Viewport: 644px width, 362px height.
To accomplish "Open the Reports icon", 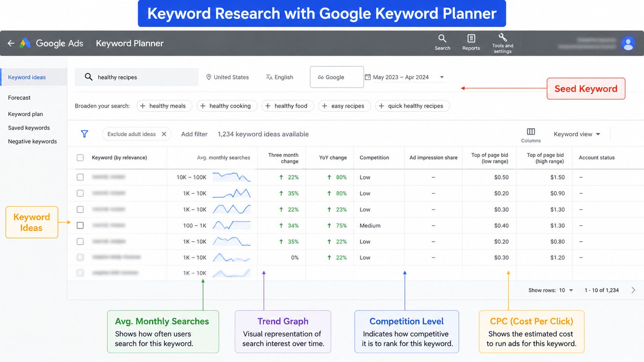I will pyautogui.click(x=471, y=42).
